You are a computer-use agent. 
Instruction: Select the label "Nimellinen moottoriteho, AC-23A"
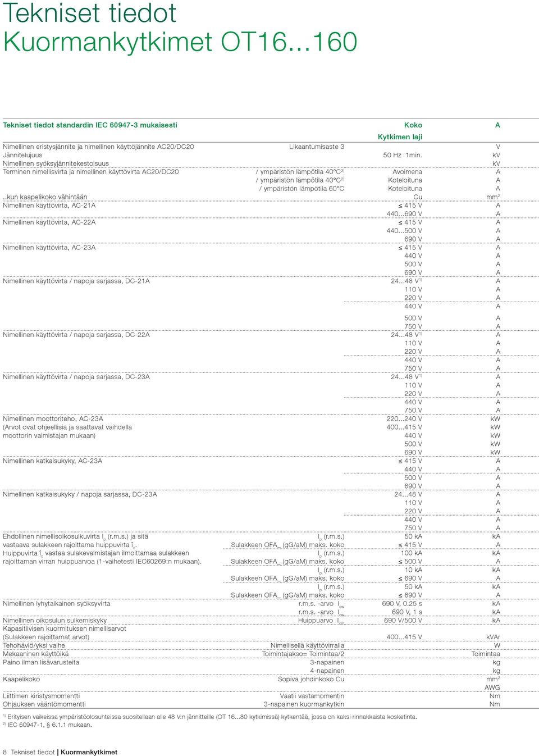tap(53, 419)
